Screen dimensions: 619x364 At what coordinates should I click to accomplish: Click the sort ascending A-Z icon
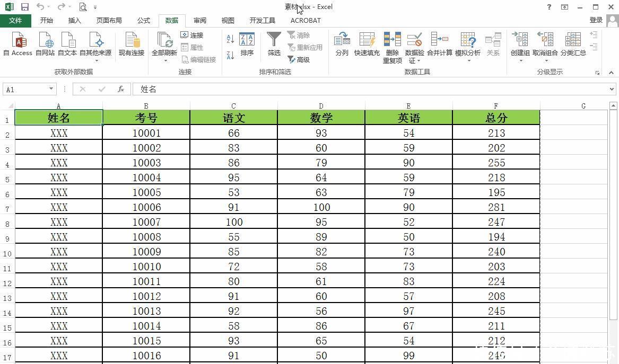click(230, 39)
